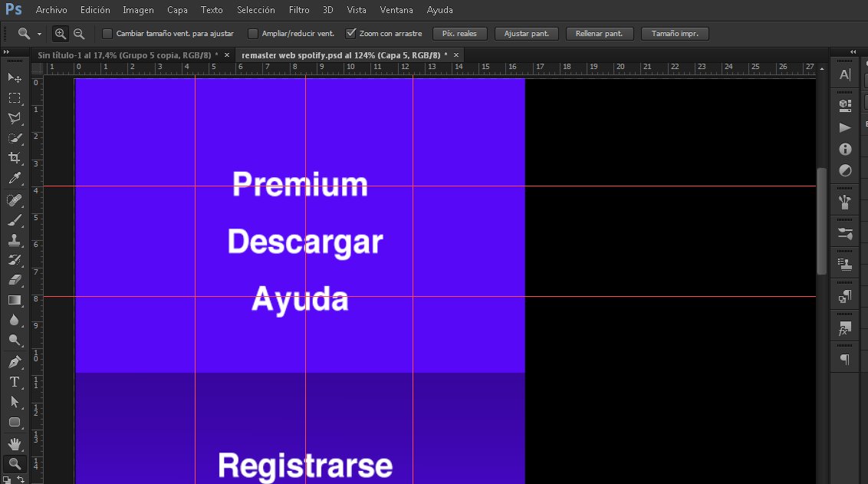Open the Paragraph Styles panel icon
The height and width of the screenshot is (484, 868).
pyautogui.click(x=845, y=297)
